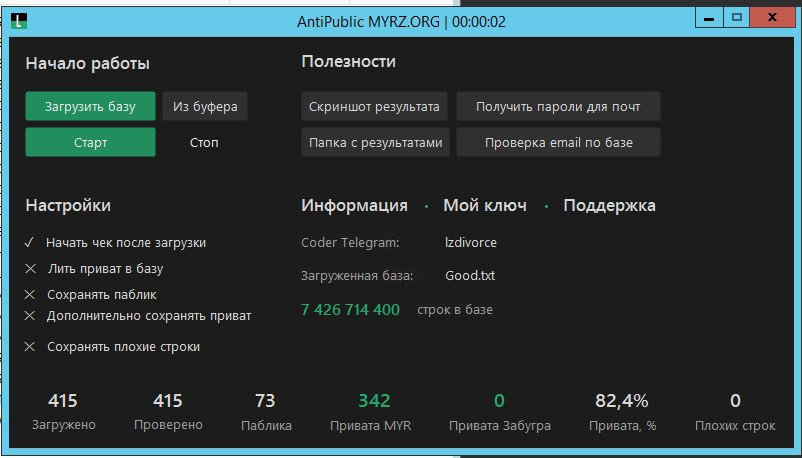Toggle Начать чек после загрузки checkmark

coord(30,243)
